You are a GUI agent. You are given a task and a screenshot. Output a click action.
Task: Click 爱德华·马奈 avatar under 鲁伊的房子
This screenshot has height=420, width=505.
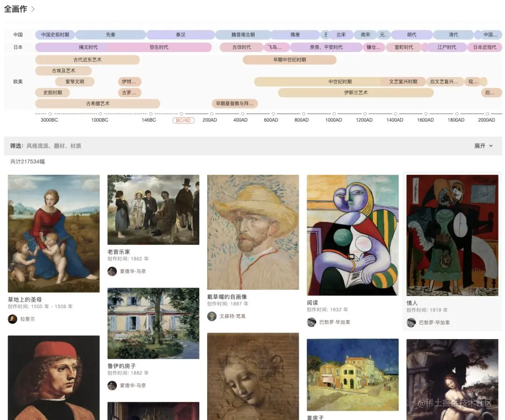[x=112, y=385]
